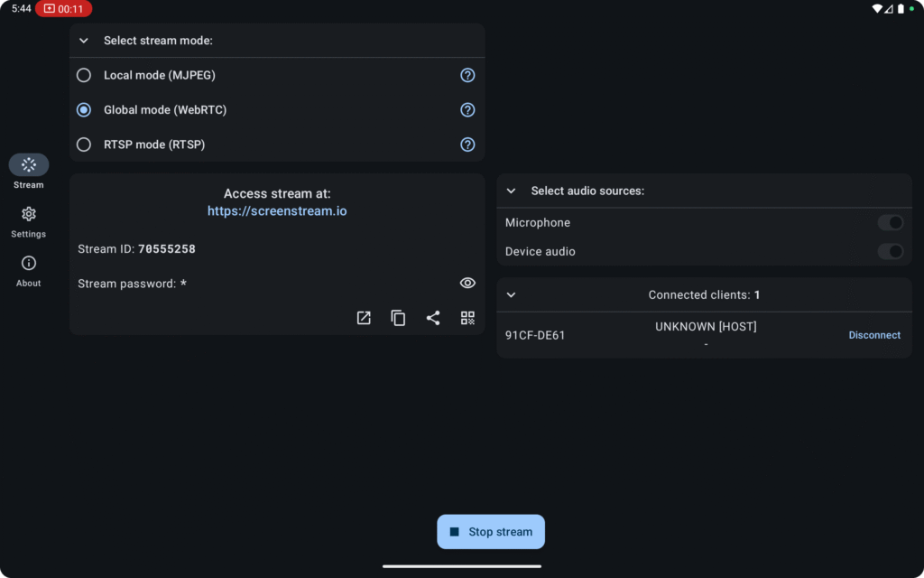Enable the Microphone audio source

[x=892, y=222]
